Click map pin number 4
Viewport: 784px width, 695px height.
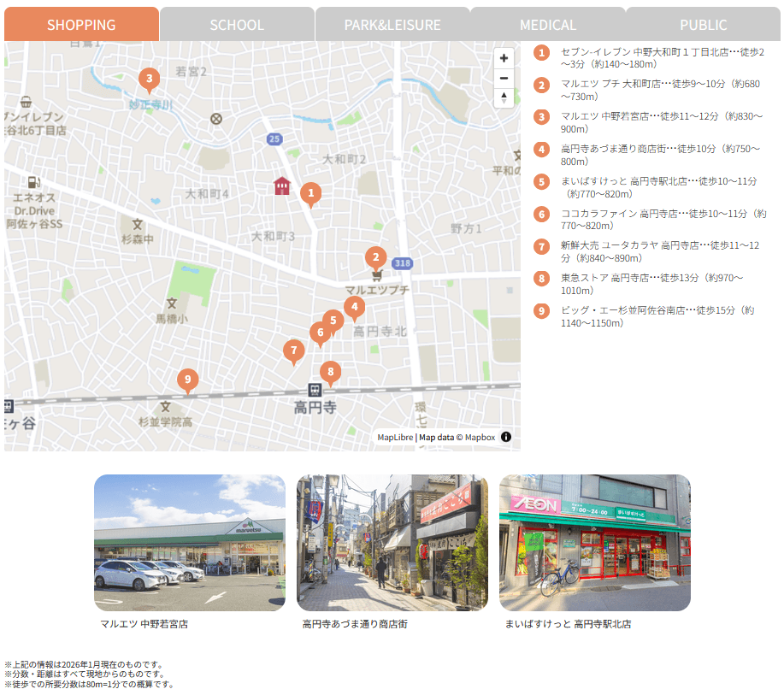[x=355, y=309]
